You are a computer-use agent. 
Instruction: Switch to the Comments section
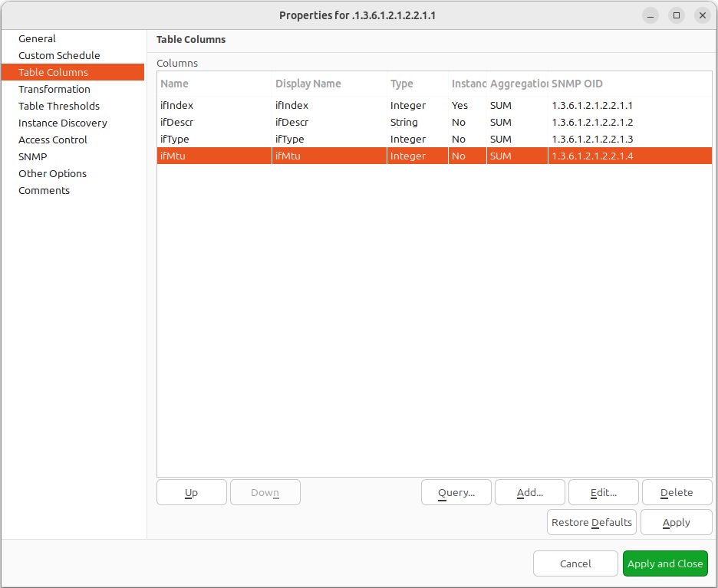click(x=44, y=190)
